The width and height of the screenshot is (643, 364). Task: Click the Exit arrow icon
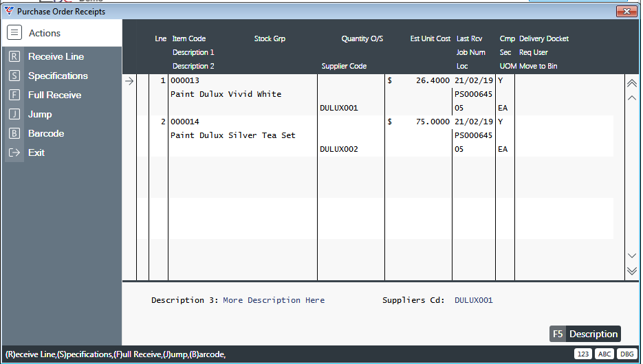tap(14, 152)
